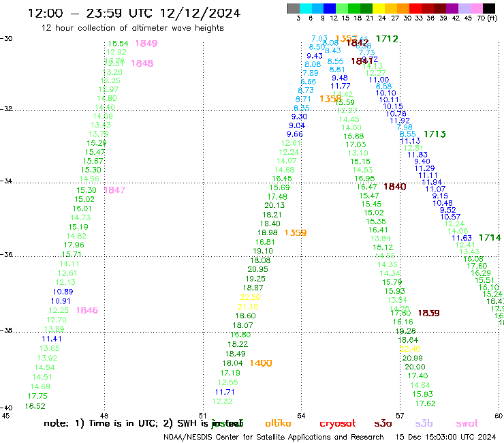Click the blue wave height value '10.89'
The width and height of the screenshot is (504, 443).
[x=63, y=292]
